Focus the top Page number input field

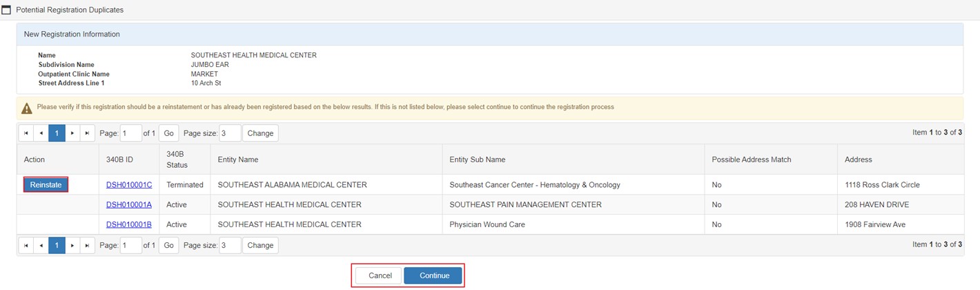tap(131, 133)
